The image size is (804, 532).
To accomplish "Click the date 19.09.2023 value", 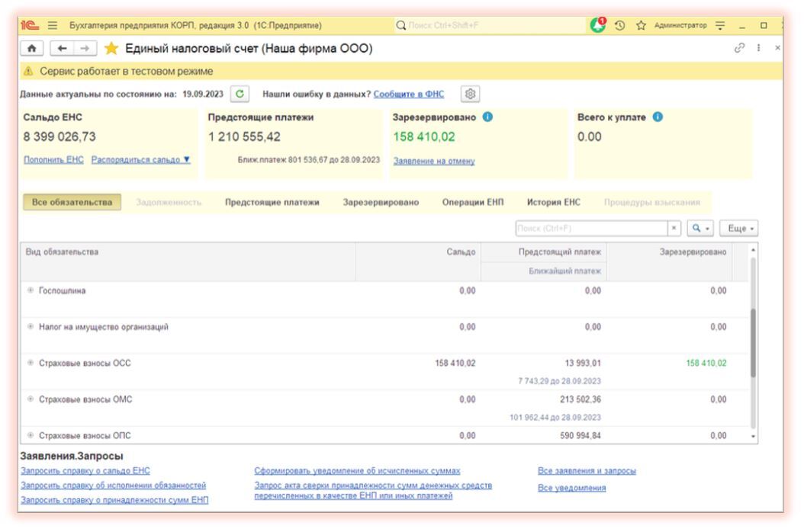I will coord(203,95).
